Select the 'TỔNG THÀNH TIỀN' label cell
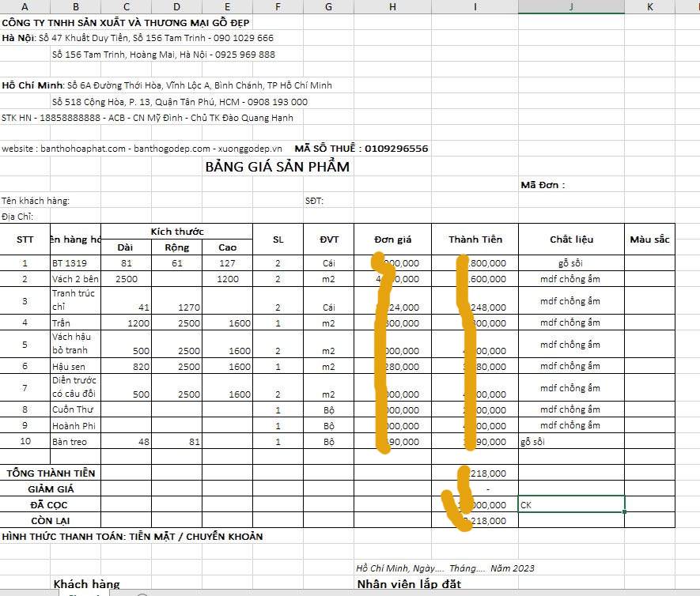The width and height of the screenshot is (700, 596). (51, 473)
